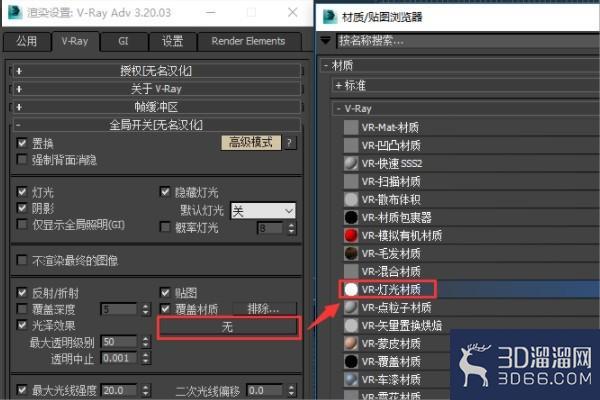This screenshot has width=600, height=400.
Task: Click the white VR-灯光材质 sphere icon
Action: (351, 289)
